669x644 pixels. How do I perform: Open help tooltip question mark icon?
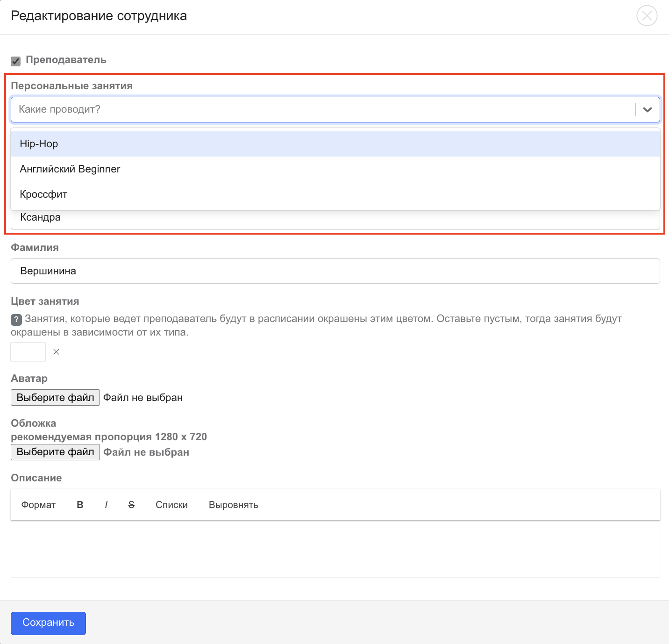point(16,320)
